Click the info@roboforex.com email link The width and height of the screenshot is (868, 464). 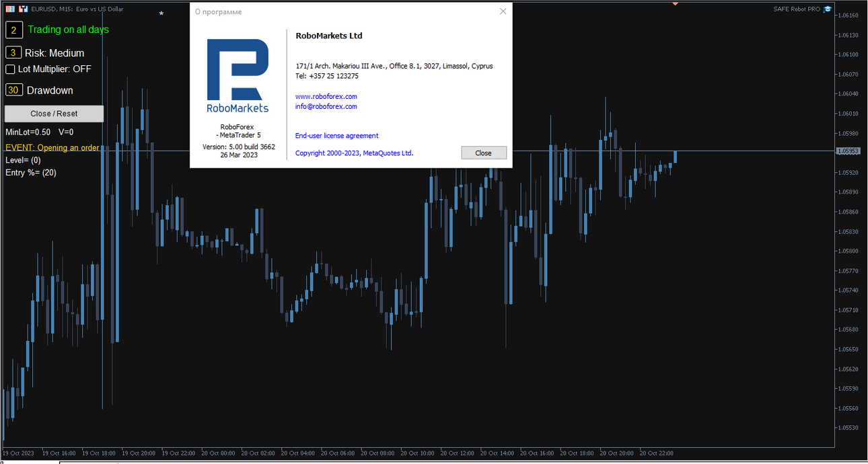coord(326,106)
